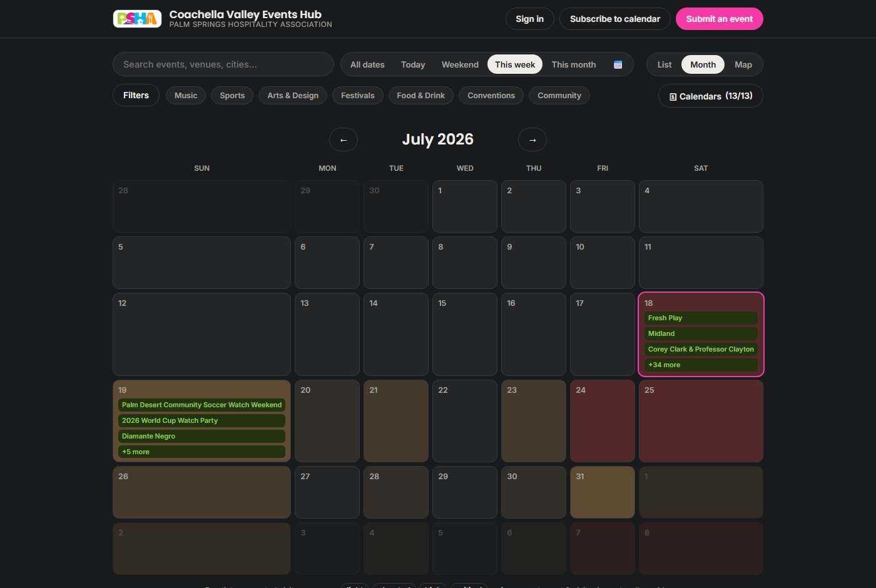Toggle the Festivals category filter
Viewport: 876px width, 588px height.
[358, 96]
